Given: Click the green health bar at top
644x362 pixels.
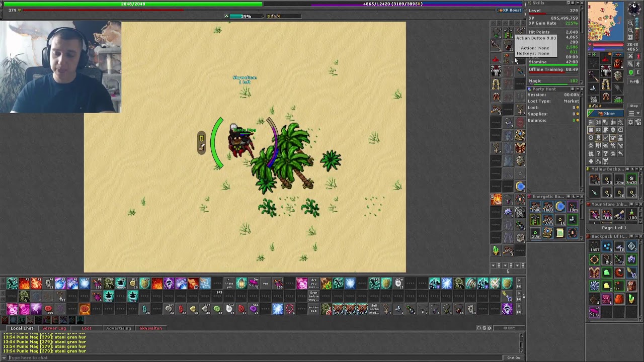Looking at the screenshot, I should click(x=133, y=4).
